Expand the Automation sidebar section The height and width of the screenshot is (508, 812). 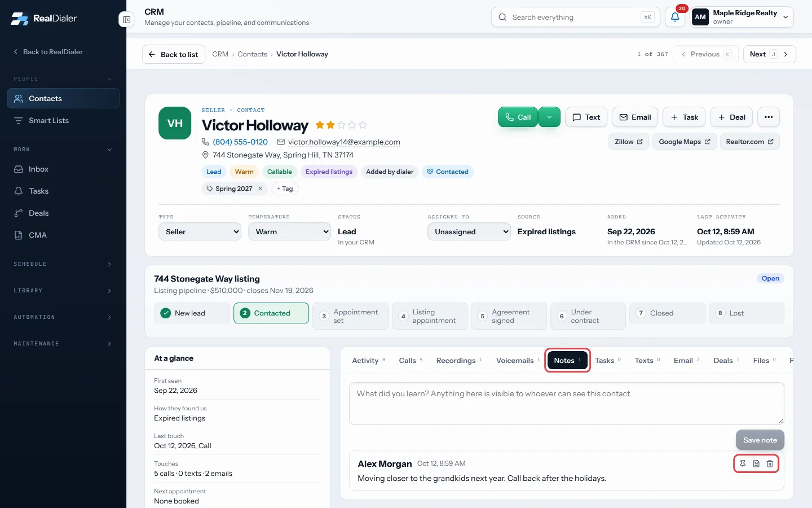point(63,317)
